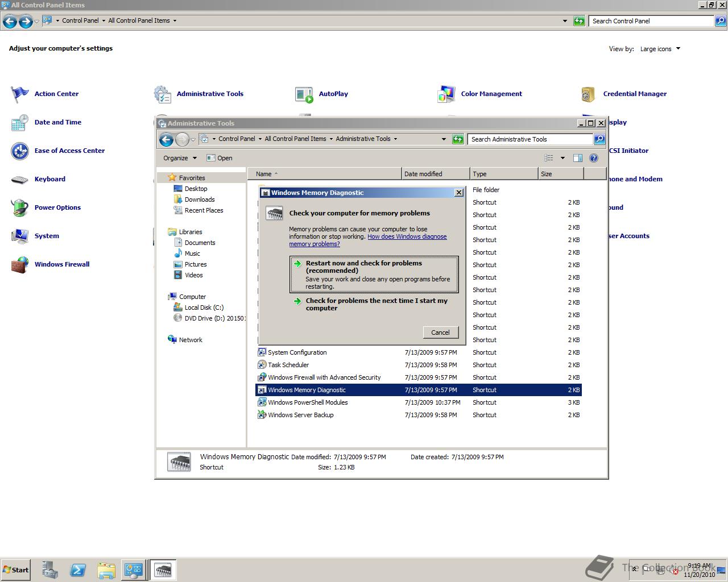Switch to Memory Diagnostic taskbar button
The height and width of the screenshot is (582, 728).
click(163, 570)
